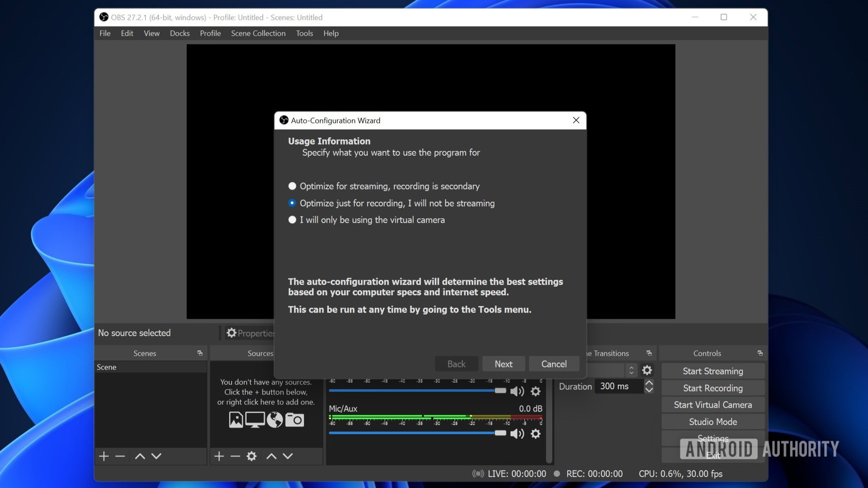
Task: Click Back button in wizard
Action: coord(456,363)
